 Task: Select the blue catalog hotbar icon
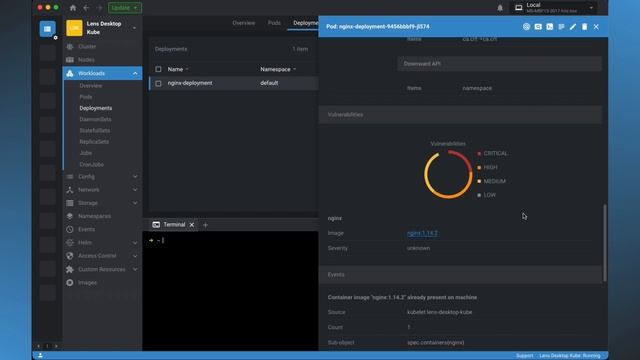click(x=47, y=29)
